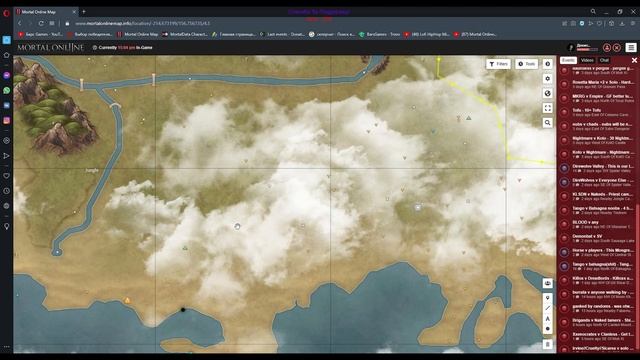The height and width of the screenshot is (360, 640).
Task: Select the place marker pin tool
Action: (x=548, y=298)
